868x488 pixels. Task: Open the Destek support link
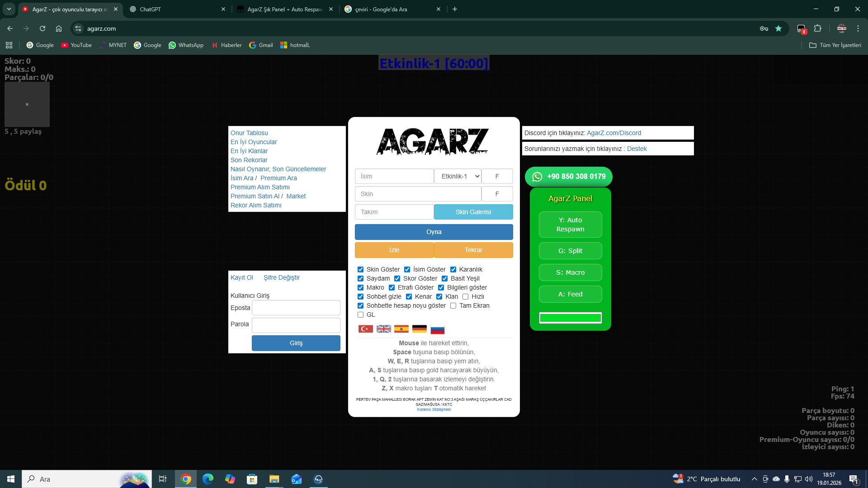tap(637, 149)
